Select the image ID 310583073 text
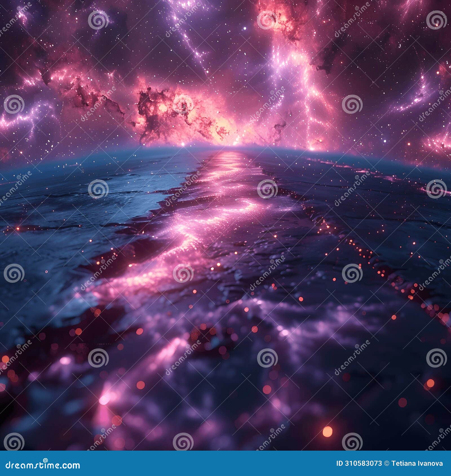The height and width of the screenshot is (476, 451). (359, 463)
